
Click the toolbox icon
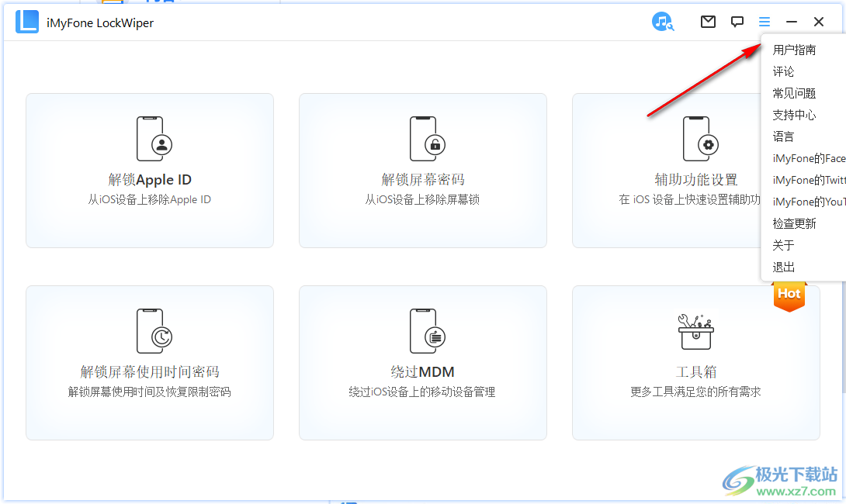click(696, 332)
